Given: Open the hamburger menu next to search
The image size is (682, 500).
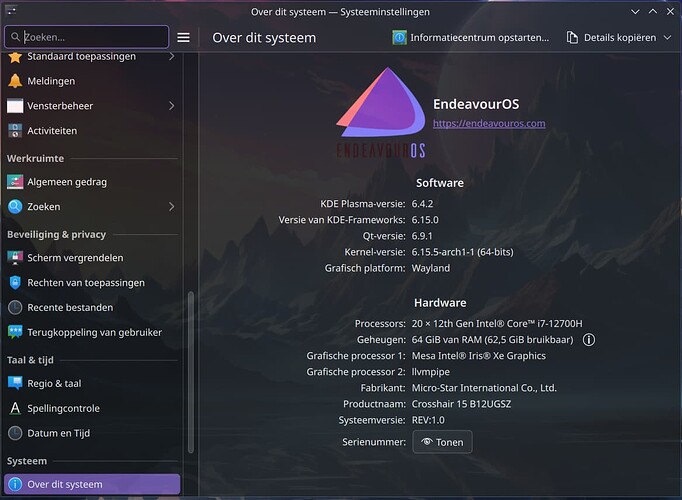Looking at the screenshot, I should (183, 37).
